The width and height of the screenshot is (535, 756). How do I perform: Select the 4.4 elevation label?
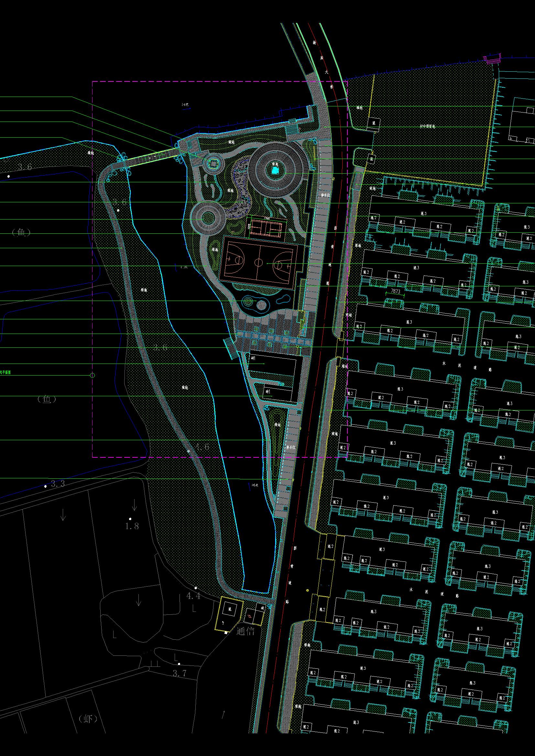tap(193, 596)
